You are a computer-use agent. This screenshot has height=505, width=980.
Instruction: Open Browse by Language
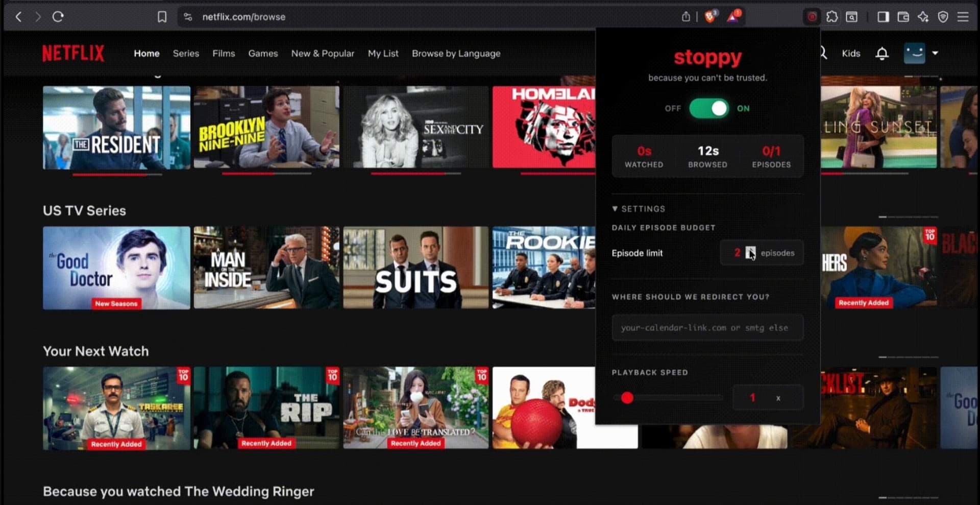456,53
